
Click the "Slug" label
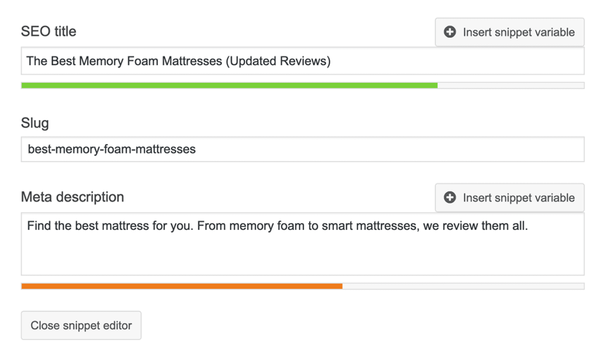pos(35,123)
